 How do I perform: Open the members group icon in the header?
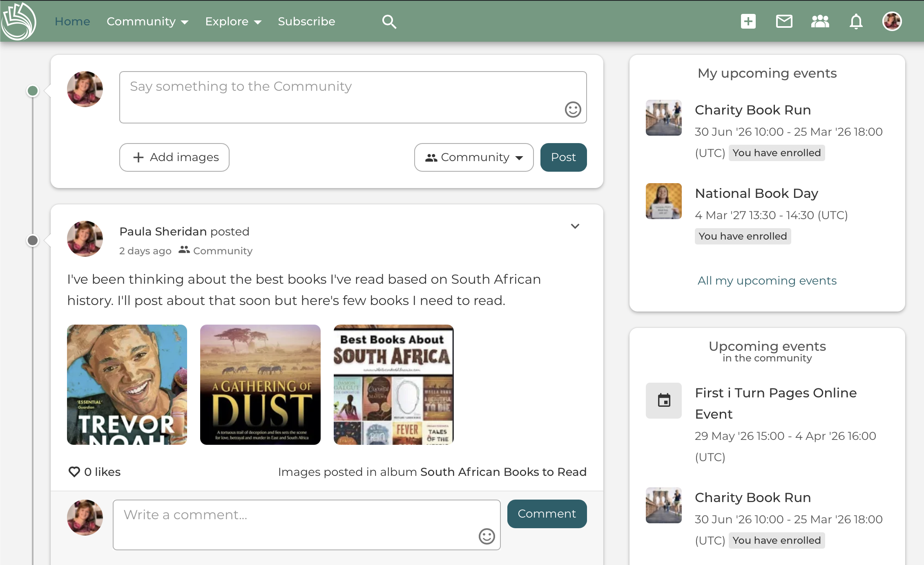(x=820, y=21)
